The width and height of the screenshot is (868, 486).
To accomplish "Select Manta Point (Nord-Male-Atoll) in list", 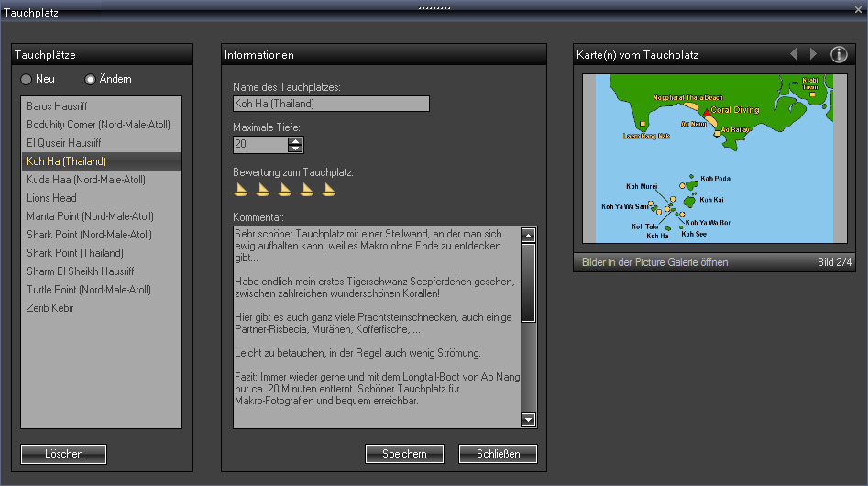I will [90, 216].
